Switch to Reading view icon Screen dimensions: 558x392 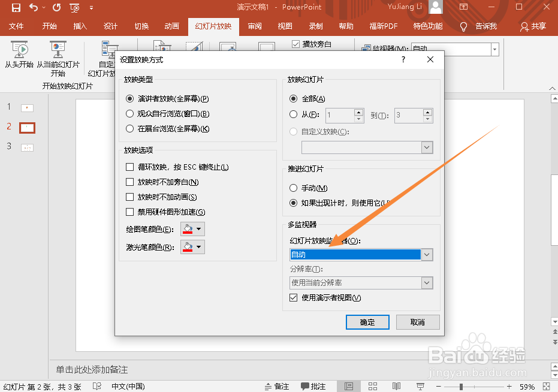396,386
